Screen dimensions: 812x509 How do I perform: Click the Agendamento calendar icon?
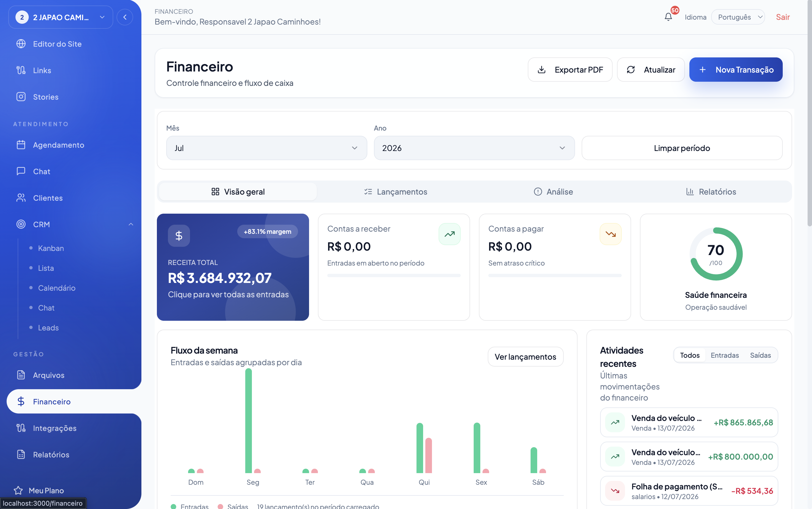[x=21, y=145]
